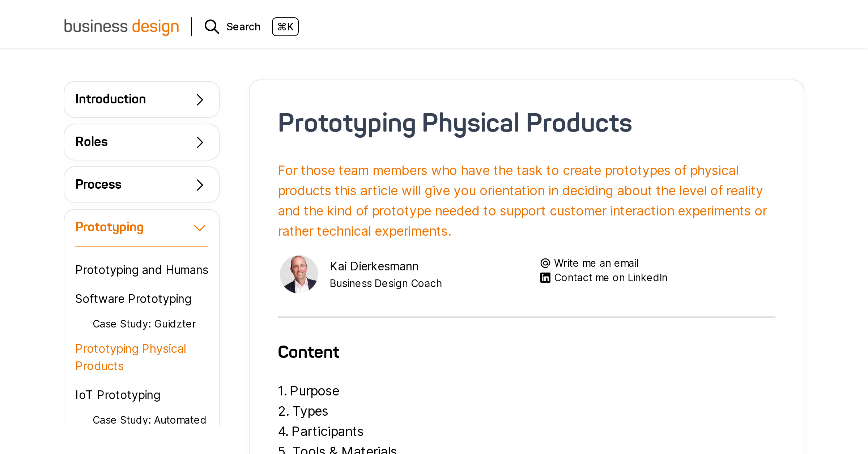The width and height of the screenshot is (868, 454).
Task: Click the business design logo
Action: [121, 26]
